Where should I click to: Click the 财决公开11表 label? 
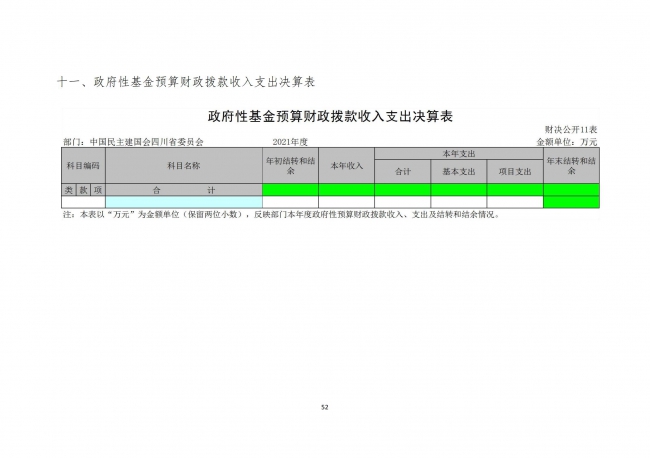tap(571, 131)
